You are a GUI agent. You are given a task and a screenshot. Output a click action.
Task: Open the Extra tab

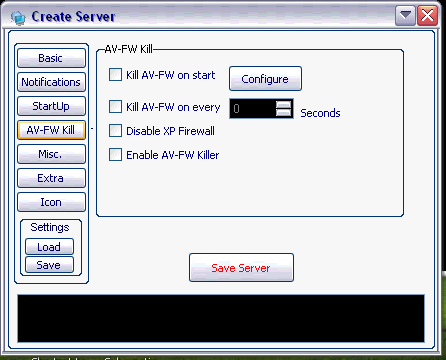click(51, 178)
